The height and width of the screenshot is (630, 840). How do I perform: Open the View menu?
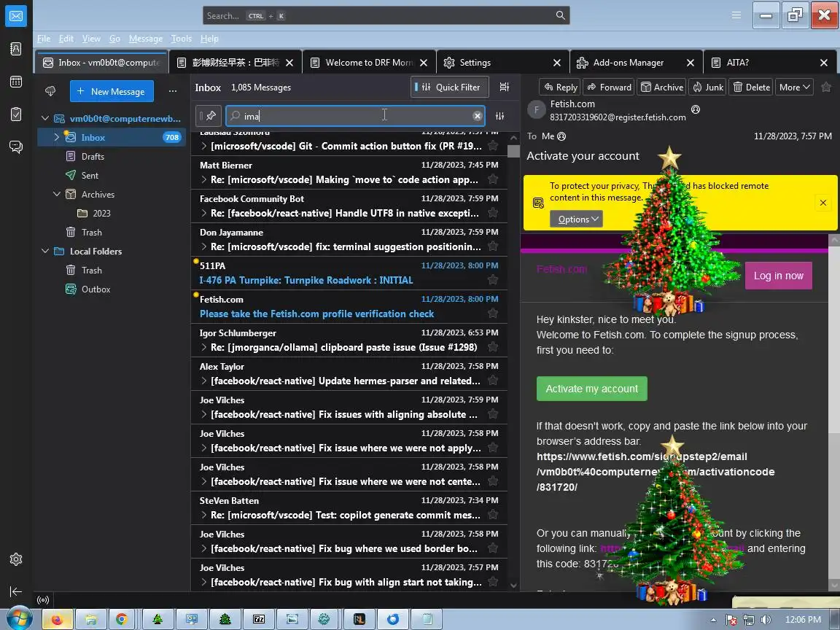point(91,39)
